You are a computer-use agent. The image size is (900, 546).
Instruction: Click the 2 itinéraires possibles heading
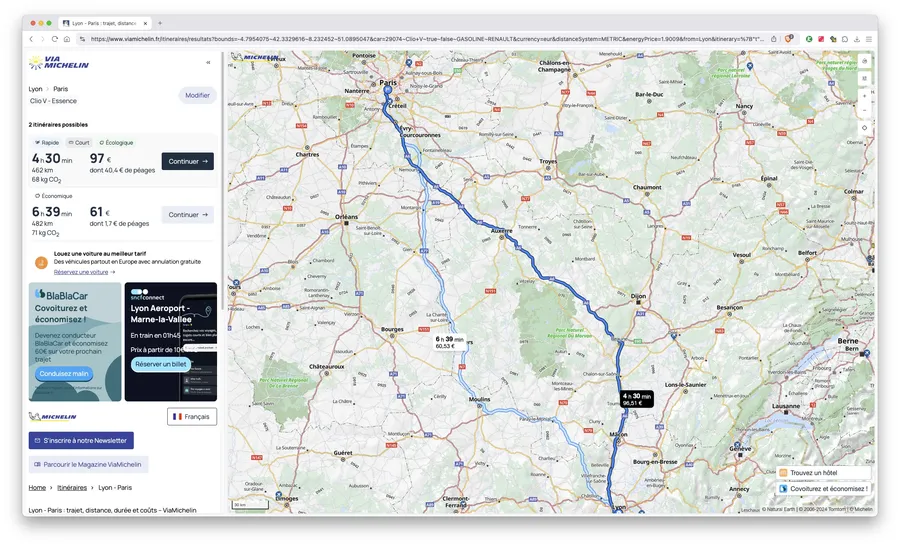click(58, 125)
